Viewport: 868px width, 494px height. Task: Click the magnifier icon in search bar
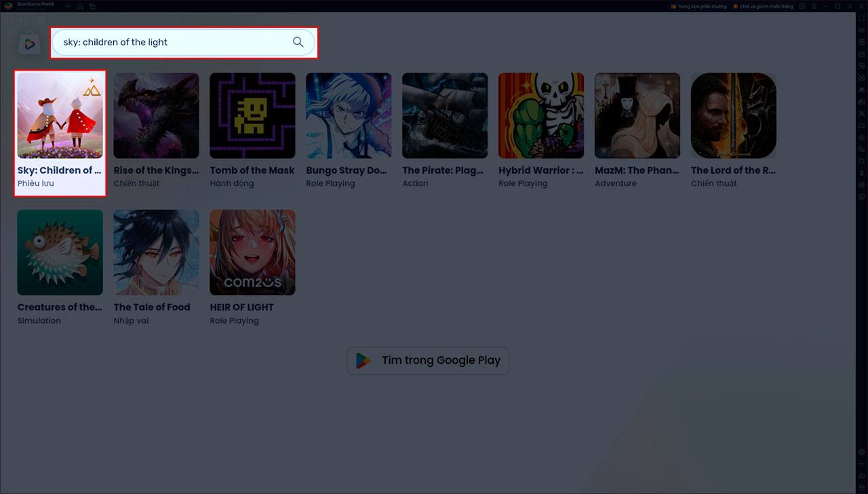[x=298, y=42]
